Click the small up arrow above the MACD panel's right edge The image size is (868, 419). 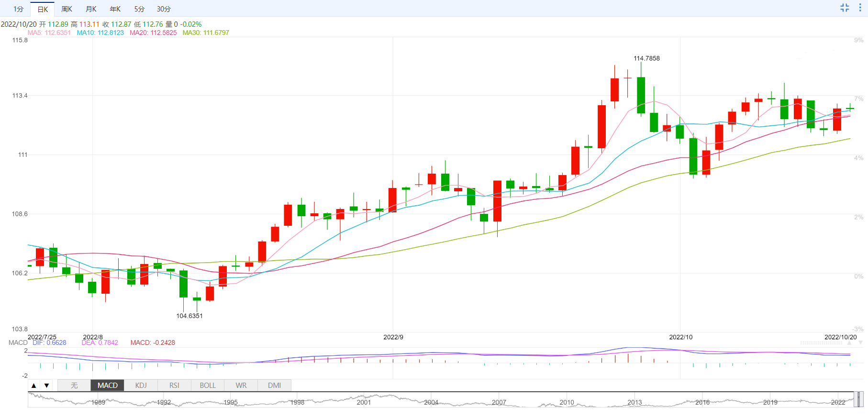tap(850, 343)
